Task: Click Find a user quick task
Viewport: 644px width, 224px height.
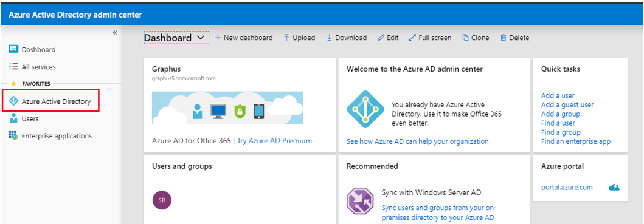Action: tap(558, 123)
